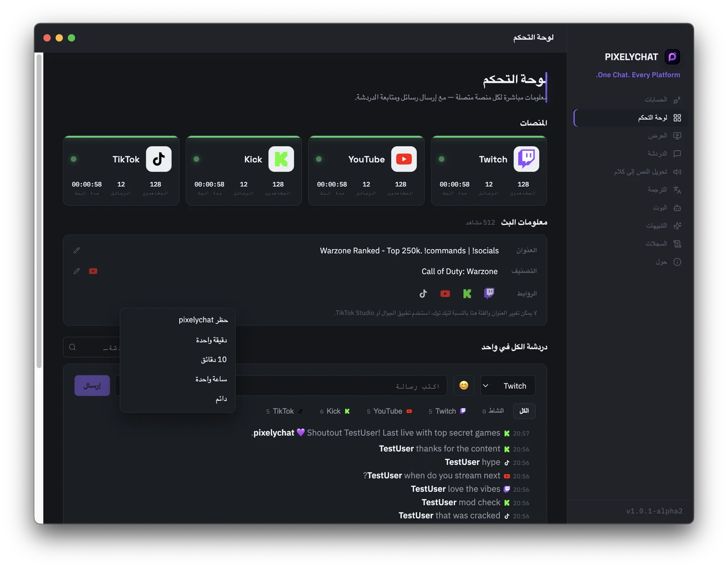Click TestUser in 'love the vibes' message

tap(428, 489)
